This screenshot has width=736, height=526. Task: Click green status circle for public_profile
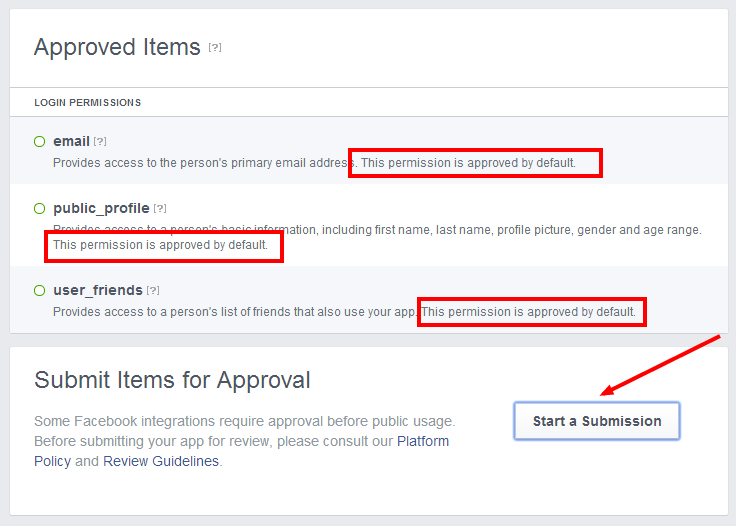coord(40,208)
